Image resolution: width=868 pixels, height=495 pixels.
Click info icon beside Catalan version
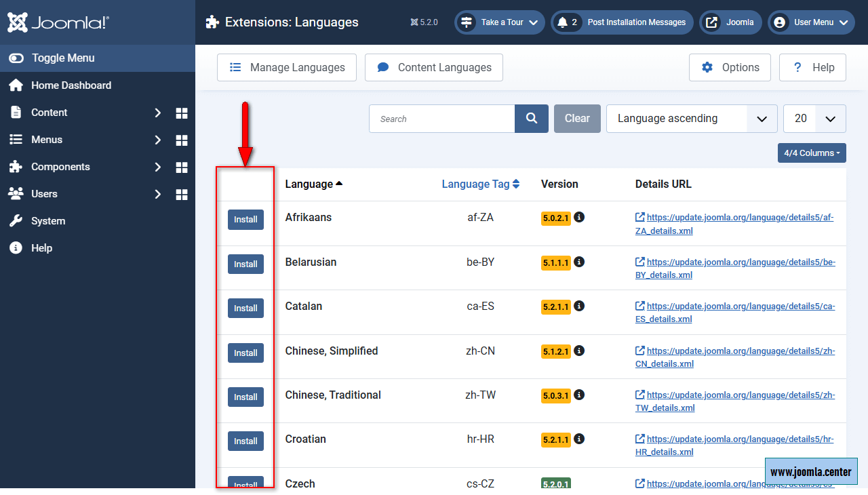click(579, 306)
